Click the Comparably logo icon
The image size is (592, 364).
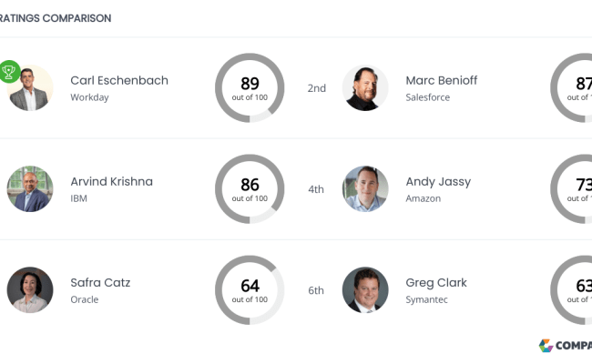pyautogui.click(x=546, y=346)
